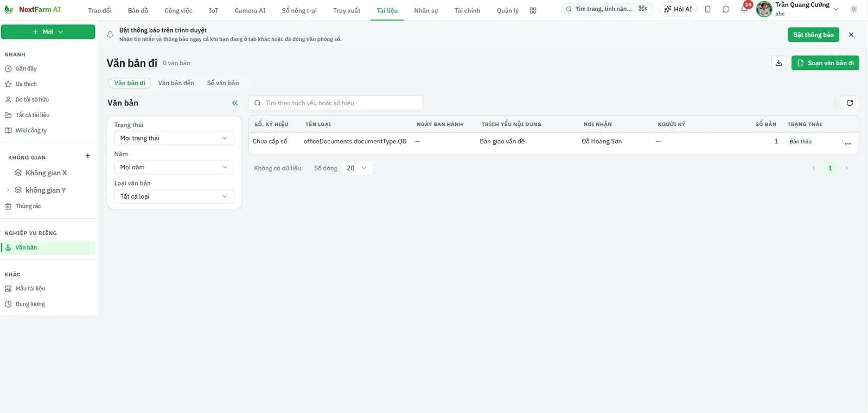This screenshot has width=868, height=413.
Task: Collapse the Văn bản filter panel
Action: coord(235,103)
